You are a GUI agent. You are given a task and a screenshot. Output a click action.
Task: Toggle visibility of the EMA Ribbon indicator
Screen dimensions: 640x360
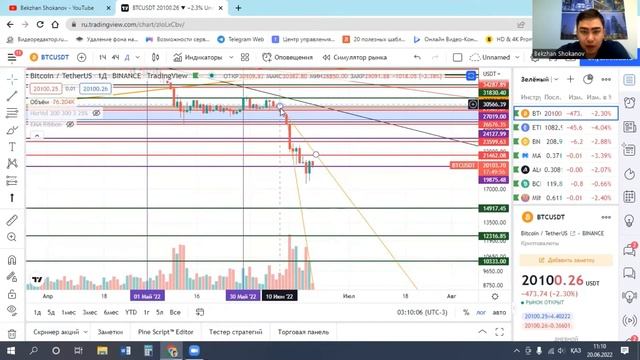[x=70, y=124]
